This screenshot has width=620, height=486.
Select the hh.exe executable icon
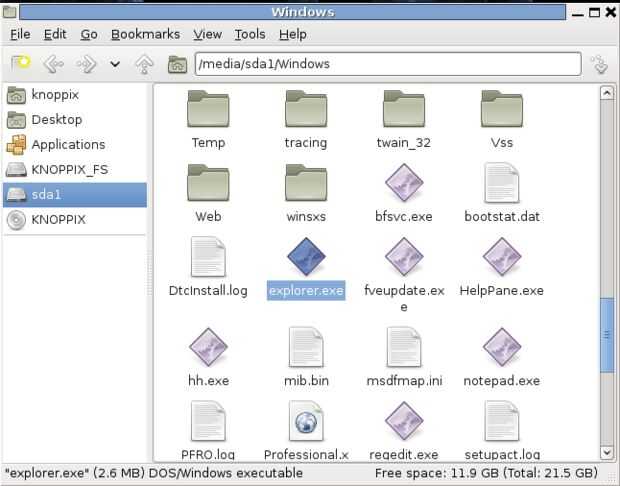pos(208,347)
